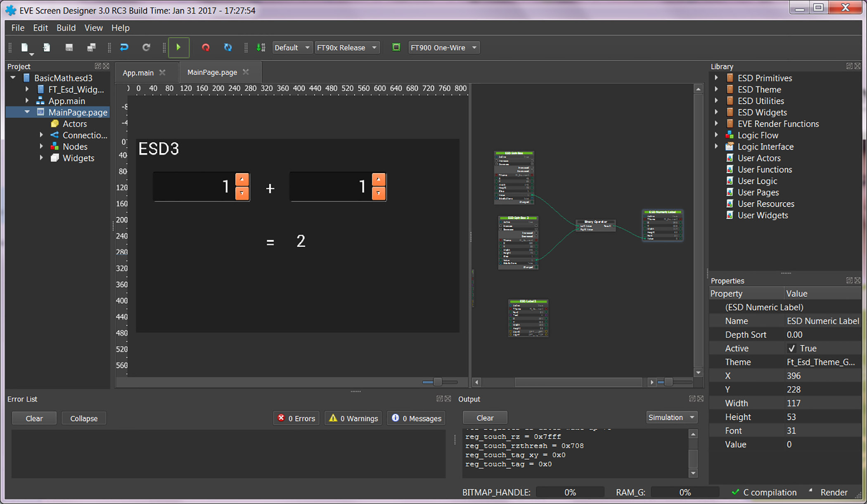Increment the right spin box value
The image size is (867, 504).
tap(379, 180)
